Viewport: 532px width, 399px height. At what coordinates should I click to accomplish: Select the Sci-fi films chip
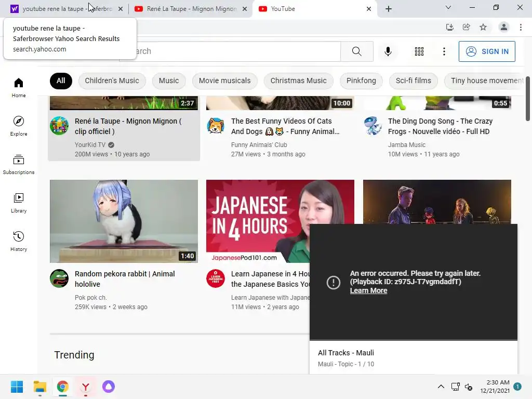413,81
